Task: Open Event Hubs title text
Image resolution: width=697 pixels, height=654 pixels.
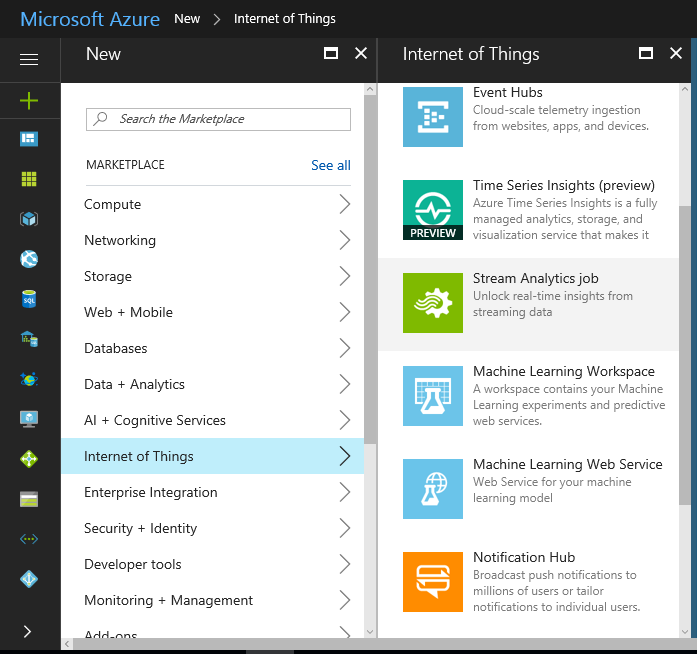Action: pyautogui.click(x=508, y=92)
